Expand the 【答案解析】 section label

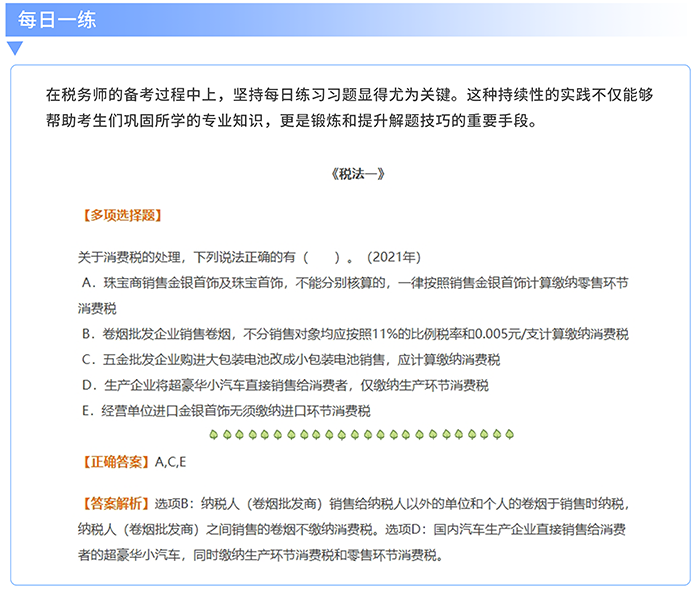click(115, 503)
